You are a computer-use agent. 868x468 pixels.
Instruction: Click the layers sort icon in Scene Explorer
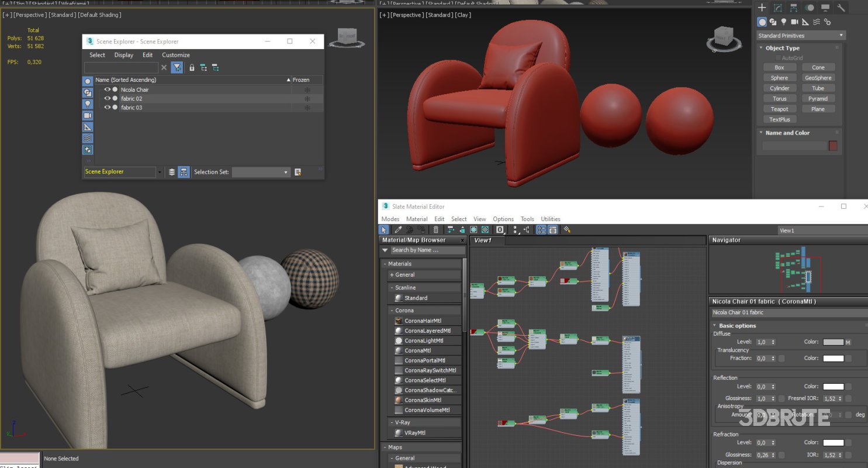[x=172, y=172]
